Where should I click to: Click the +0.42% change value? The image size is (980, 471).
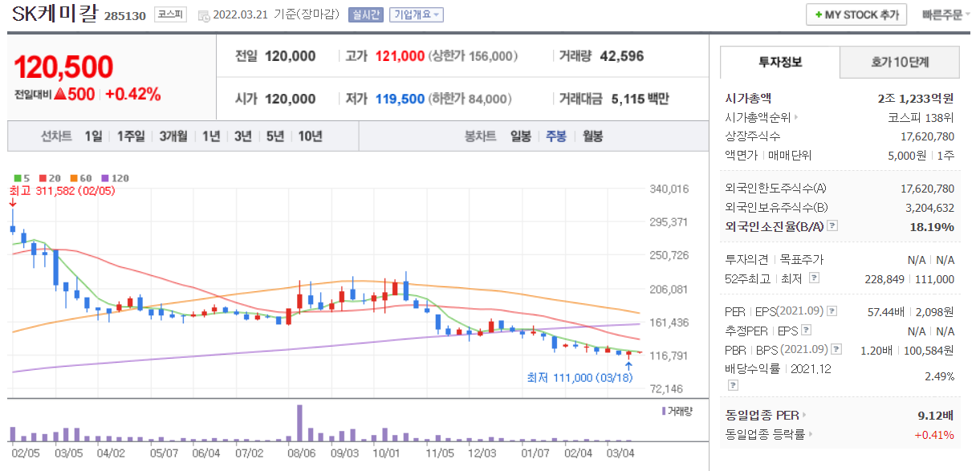pyautogui.click(x=132, y=94)
